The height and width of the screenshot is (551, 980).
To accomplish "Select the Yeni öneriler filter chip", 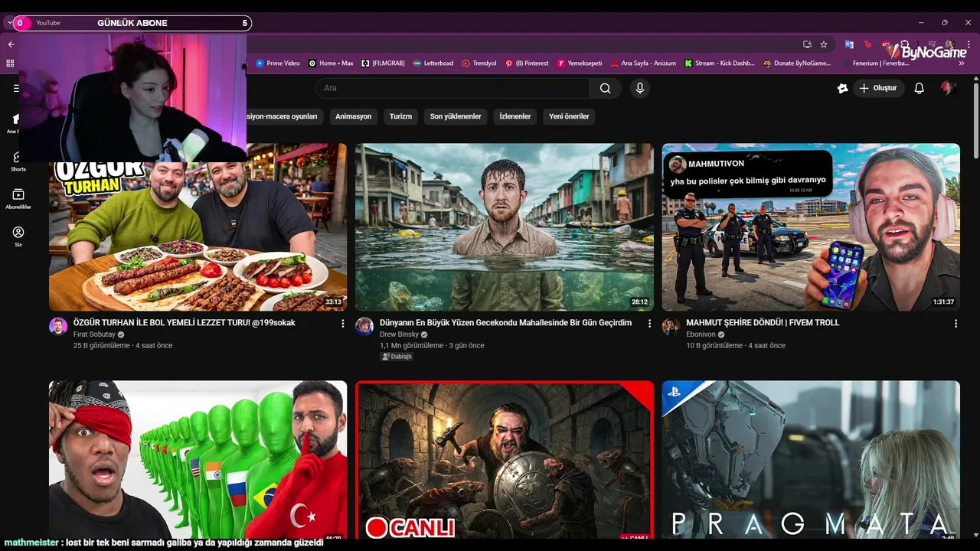I will (x=569, y=116).
